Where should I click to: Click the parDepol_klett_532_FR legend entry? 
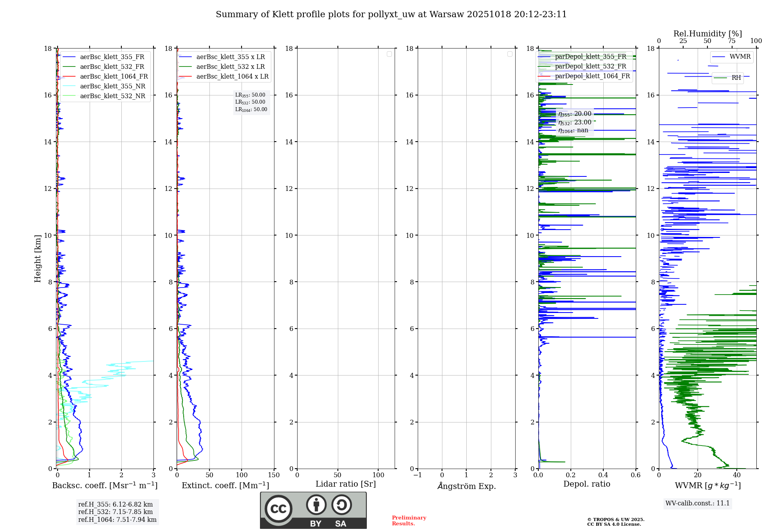(x=590, y=66)
